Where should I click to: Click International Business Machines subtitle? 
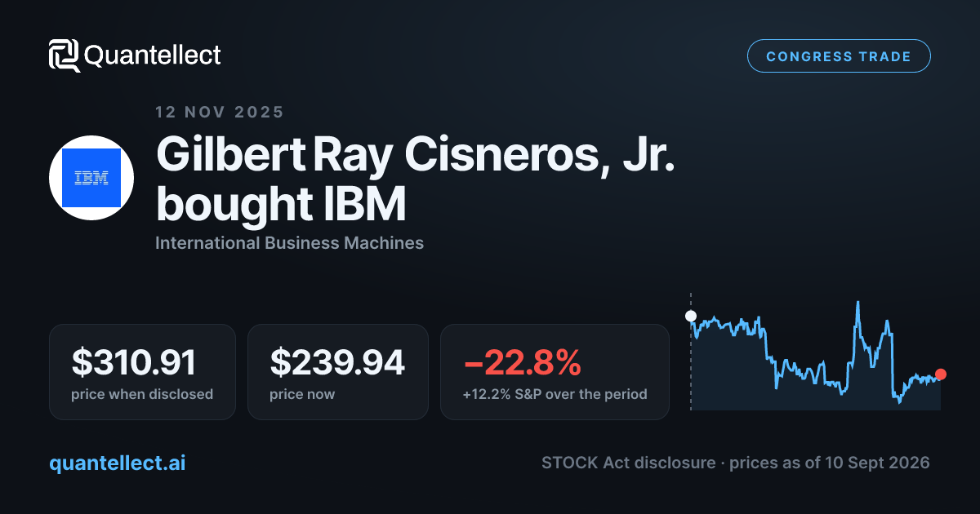[x=289, y=242]
